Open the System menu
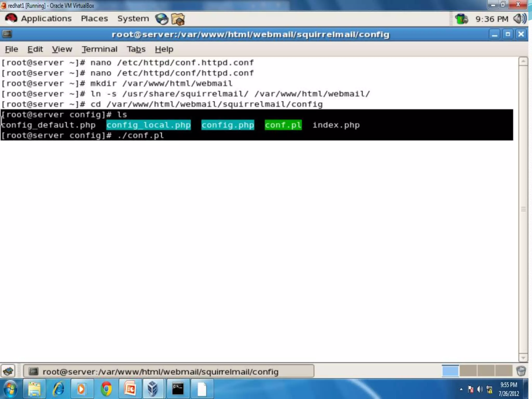 point(133,19)
